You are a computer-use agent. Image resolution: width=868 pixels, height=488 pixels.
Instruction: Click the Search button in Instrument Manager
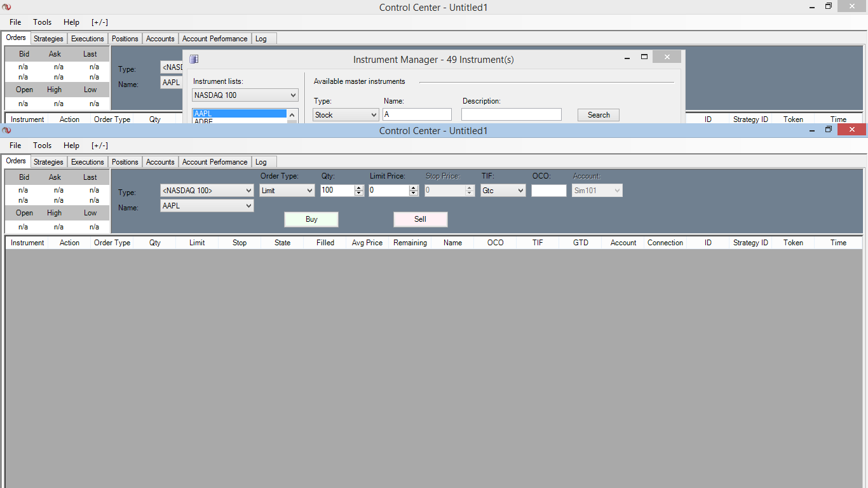(598, 115)
